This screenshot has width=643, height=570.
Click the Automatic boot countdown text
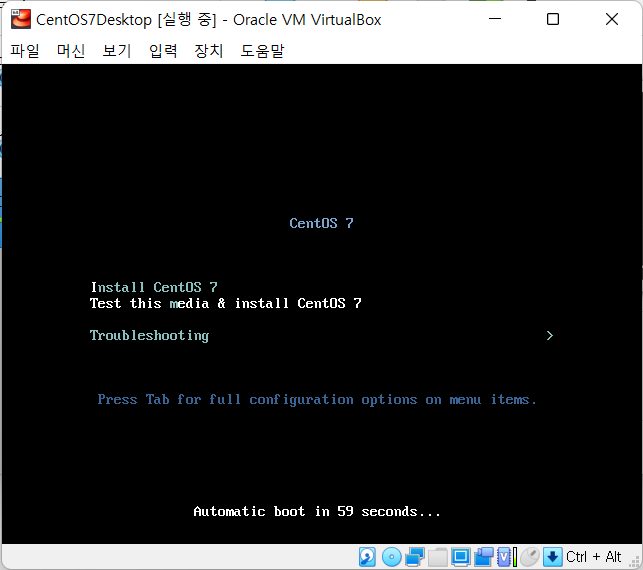(317, 511)
